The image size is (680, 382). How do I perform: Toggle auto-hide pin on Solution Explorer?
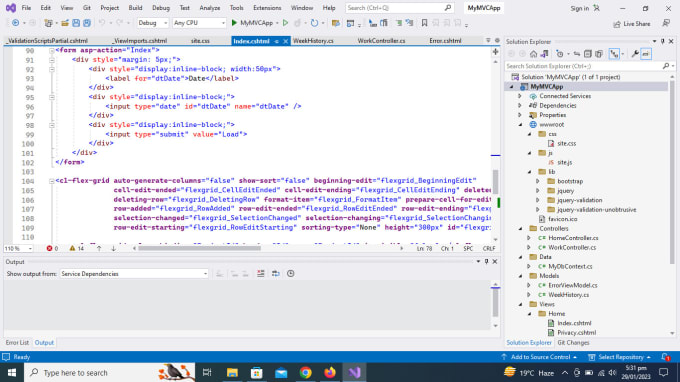[x=663, y=42]
